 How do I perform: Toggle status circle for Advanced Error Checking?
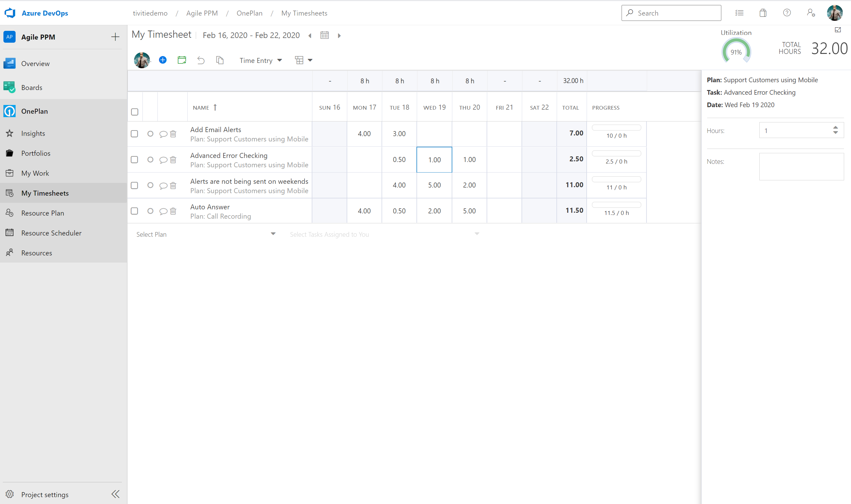click(150, 159)
